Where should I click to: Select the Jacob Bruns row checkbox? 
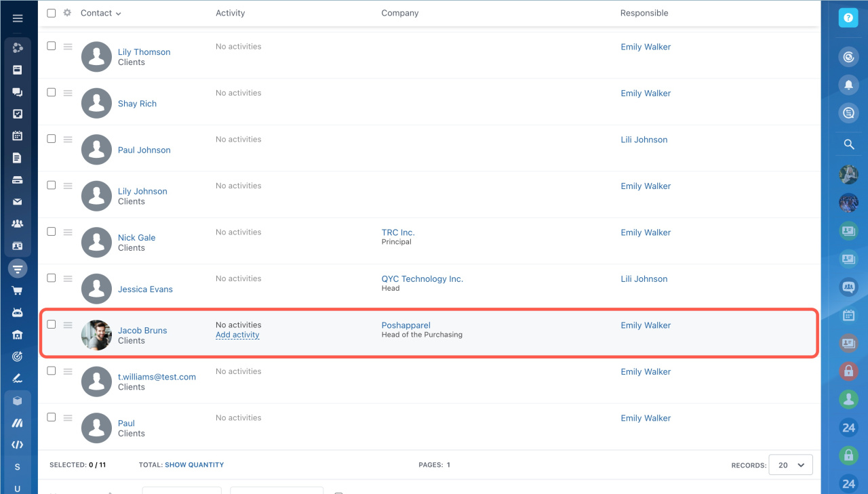click(x=52, y=325)
